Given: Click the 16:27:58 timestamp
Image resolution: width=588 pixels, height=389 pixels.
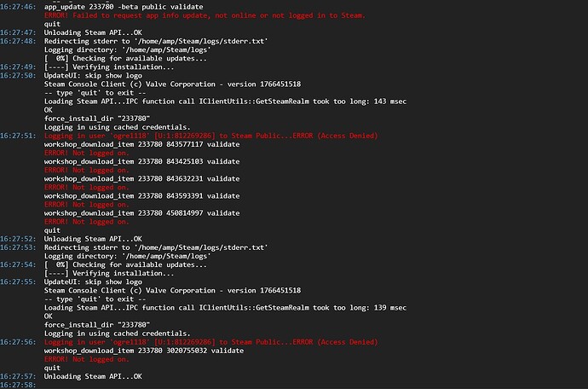Looking at the screenshot, I should [x=19, y=385].
